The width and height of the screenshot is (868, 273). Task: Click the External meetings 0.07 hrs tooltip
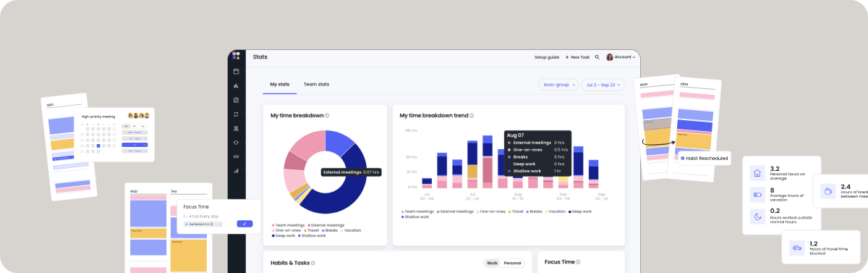tap(352, 172)
